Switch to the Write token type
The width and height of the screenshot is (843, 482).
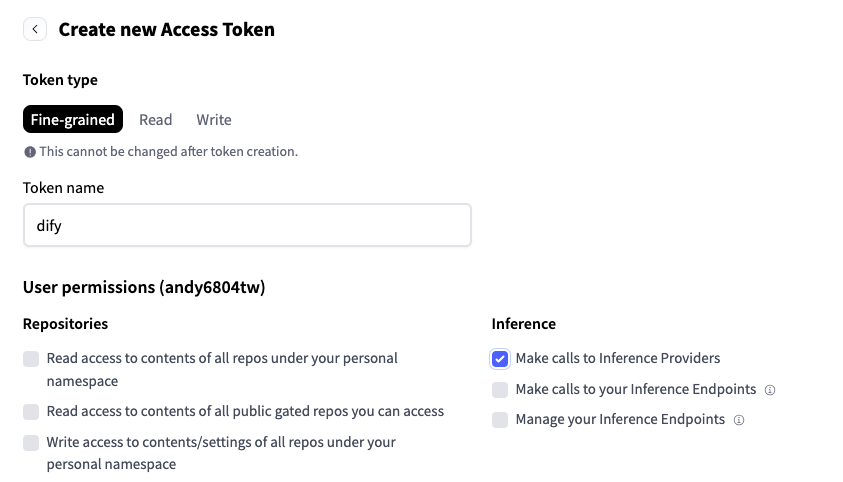[x=214, y=120]
